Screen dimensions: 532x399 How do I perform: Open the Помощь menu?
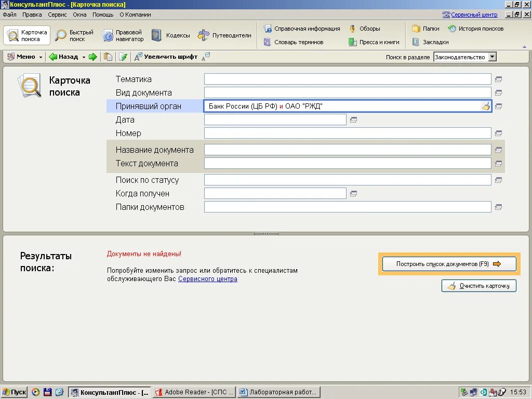[103, 15]
